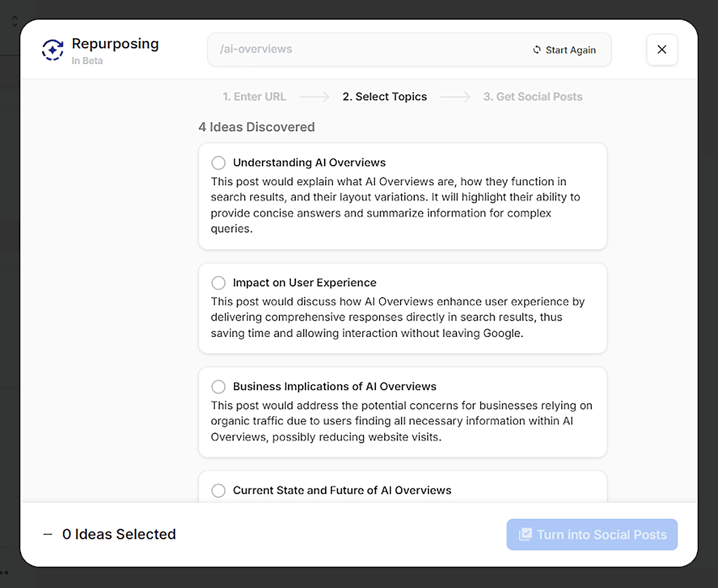
Task: Click description starting 'This post would explain'
Action: tap(395, 205)
